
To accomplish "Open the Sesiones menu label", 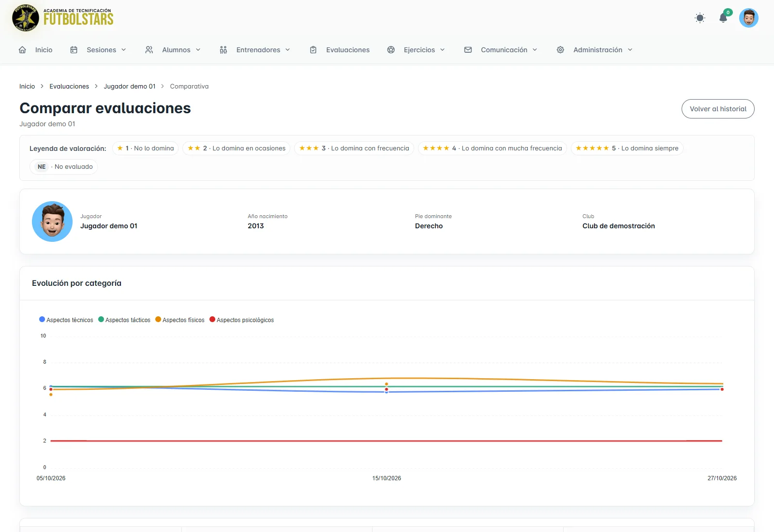I will (x=101, y=50).
